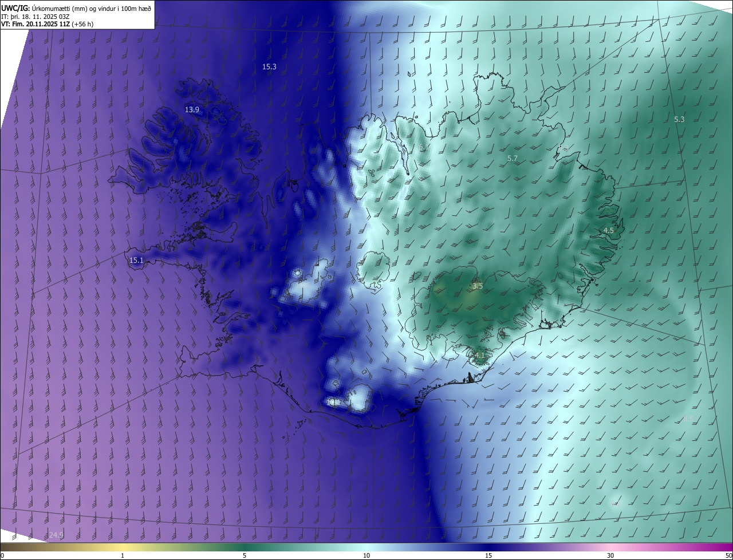Image resolution: width=733 pixels, height=560 pixels.
Task: Click the 4.1 value label on the map
Action: [x=480, y=356]
